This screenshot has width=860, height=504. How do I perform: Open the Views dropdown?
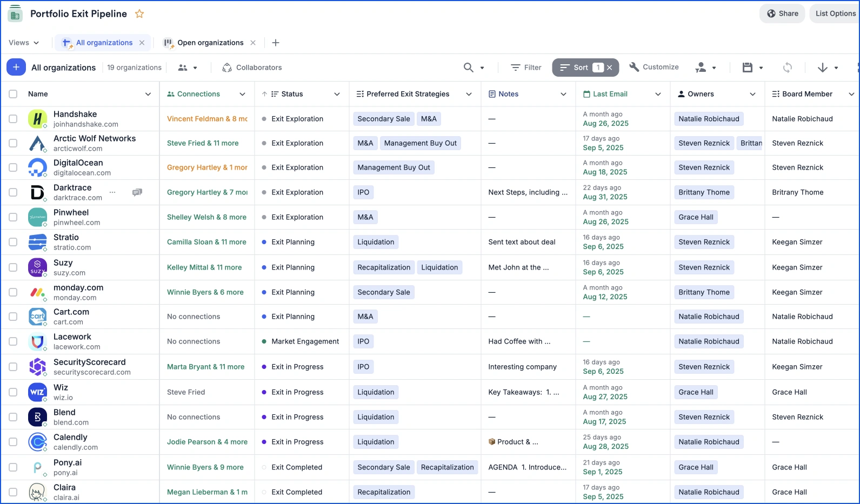pos(24,43)
